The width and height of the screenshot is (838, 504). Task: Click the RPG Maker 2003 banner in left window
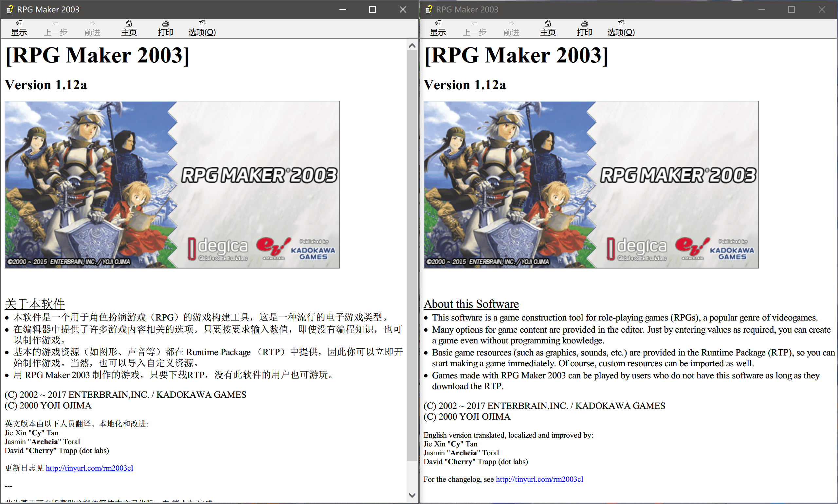pos(172,185)
